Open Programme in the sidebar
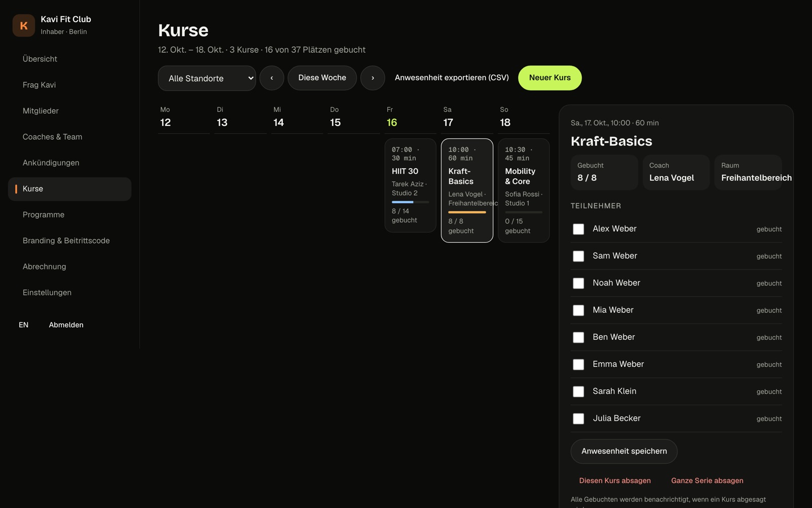The image size is (812, 508). pyautogui.click(x=70, y=215)
